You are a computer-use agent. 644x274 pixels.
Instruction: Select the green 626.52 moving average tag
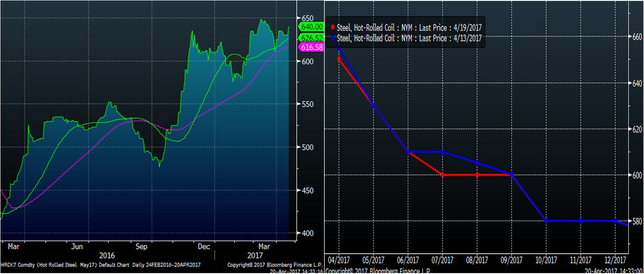point(310,38)
